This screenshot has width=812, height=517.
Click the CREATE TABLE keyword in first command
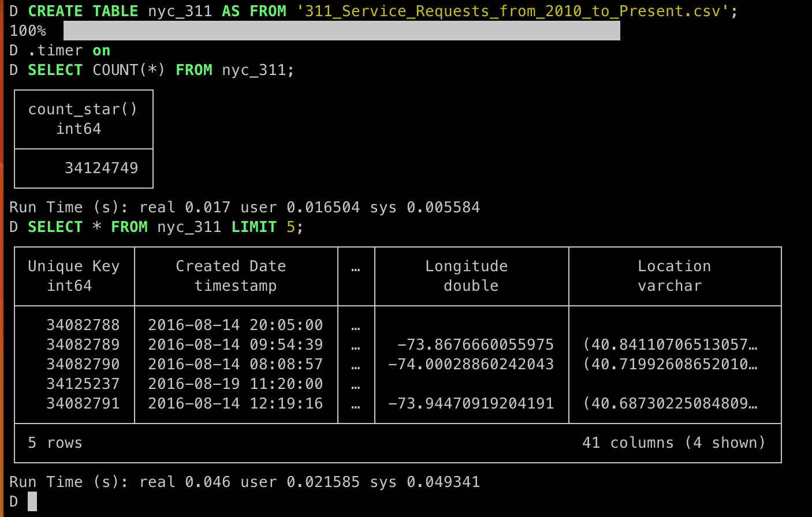[x=83, y=12]
